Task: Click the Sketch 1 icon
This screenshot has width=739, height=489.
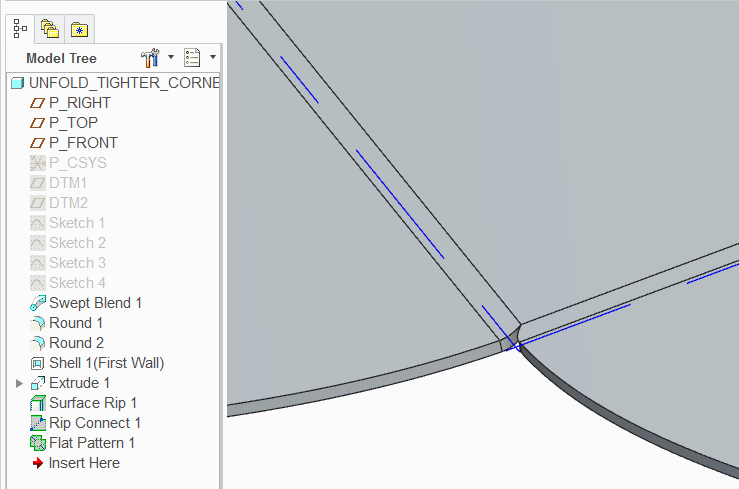Action: [38, 223]
